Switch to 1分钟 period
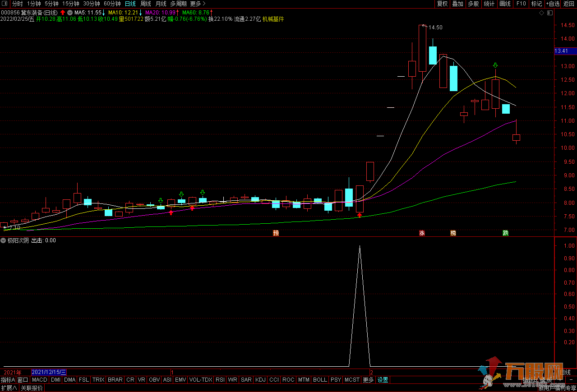The height and width of the screenshot is (392, 577). click(x=34, y=4)
